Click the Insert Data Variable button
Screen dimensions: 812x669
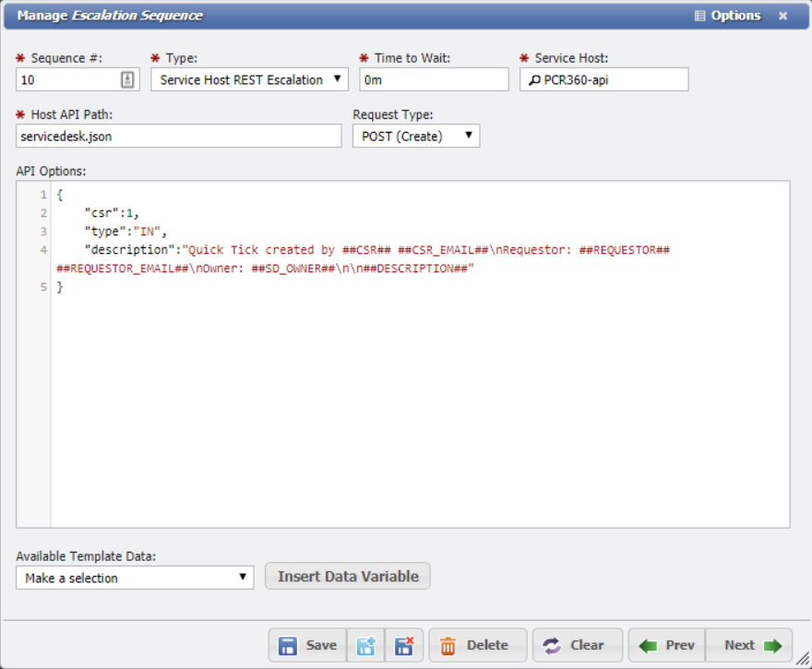347,576
